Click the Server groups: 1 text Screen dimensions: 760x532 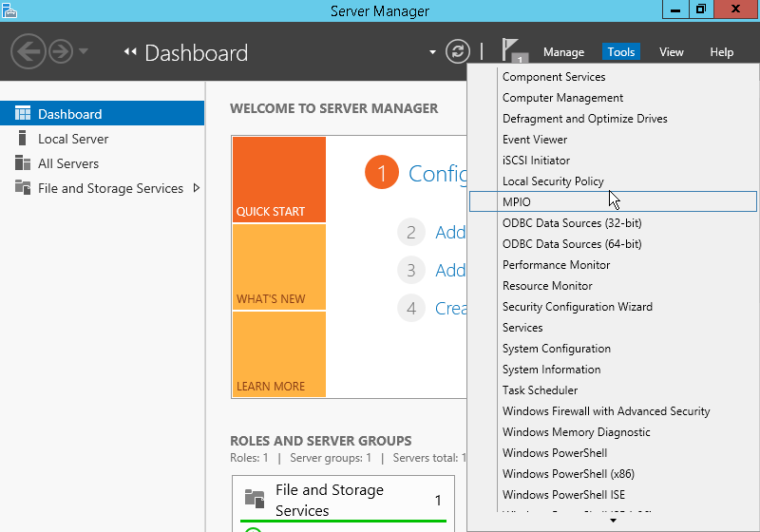coord(330,457)
